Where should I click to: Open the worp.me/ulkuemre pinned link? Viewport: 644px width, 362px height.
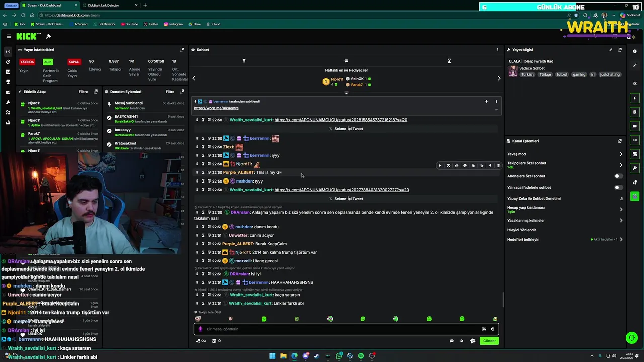pyautogui.click(x=216, y=108)
